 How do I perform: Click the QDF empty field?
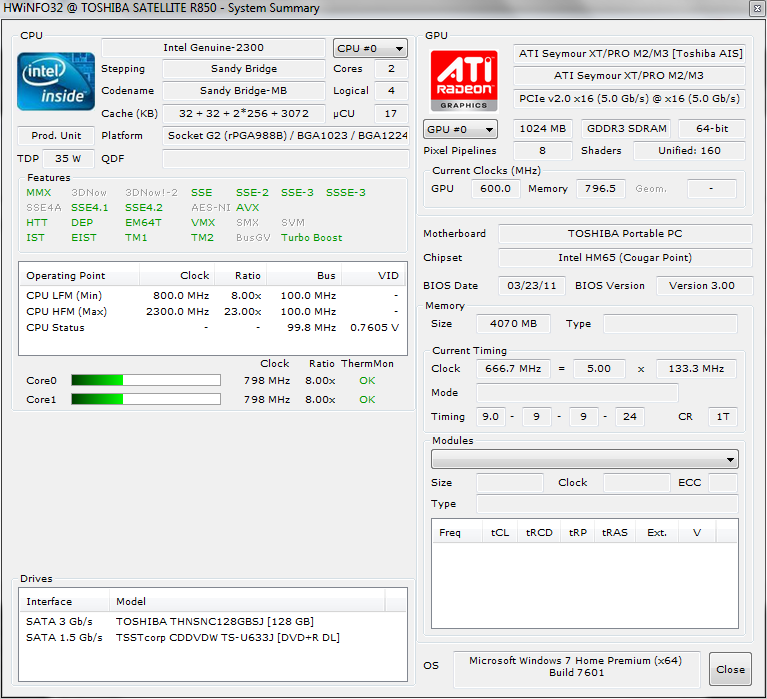(286, 158)
